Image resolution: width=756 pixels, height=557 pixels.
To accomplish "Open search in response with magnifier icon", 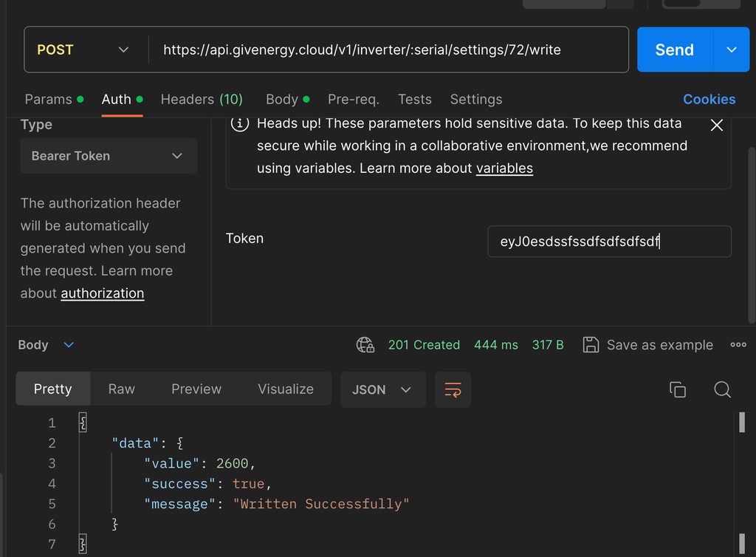I will pyautogui.click(x=722, y=389).
